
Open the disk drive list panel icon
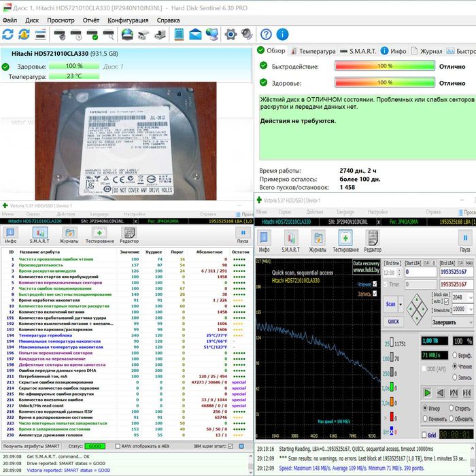[40, 34]
